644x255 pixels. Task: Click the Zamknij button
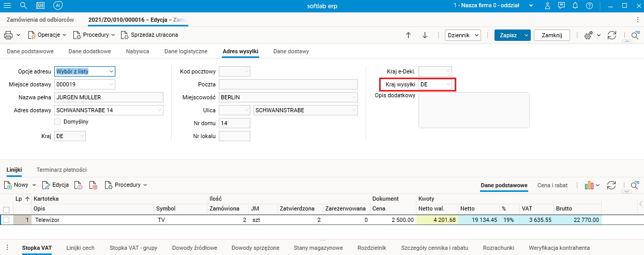coord(551,35)
